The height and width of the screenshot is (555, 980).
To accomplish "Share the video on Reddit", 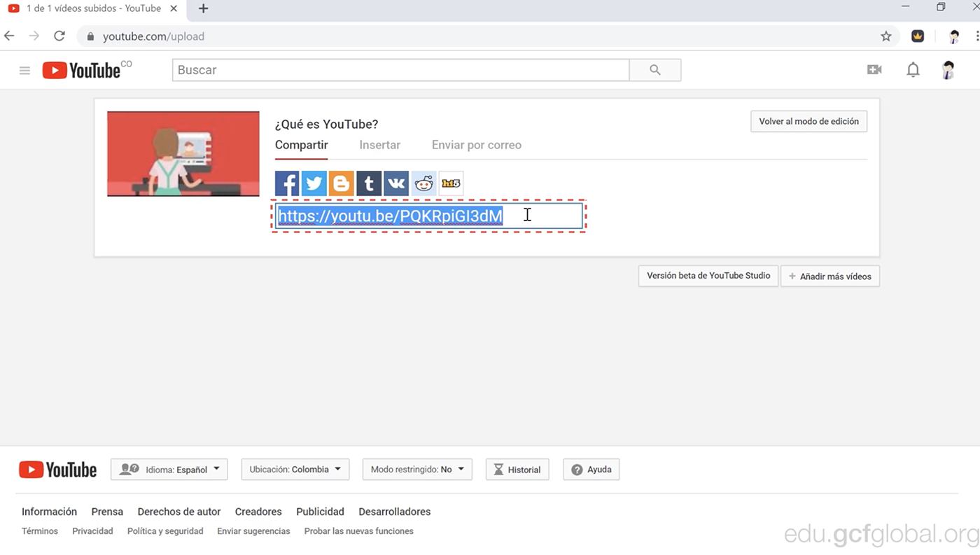I will point(423,183).
